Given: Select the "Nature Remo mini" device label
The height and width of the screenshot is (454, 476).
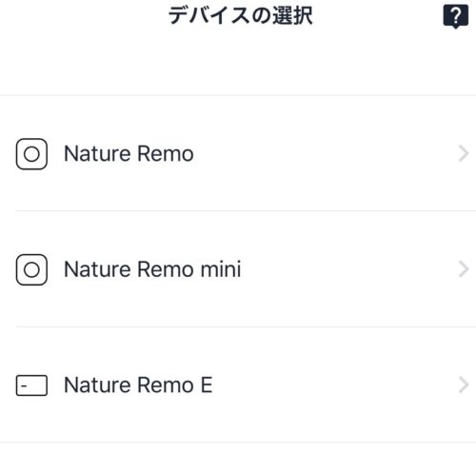Looking at the screenshot, I should tap(152, 269).
